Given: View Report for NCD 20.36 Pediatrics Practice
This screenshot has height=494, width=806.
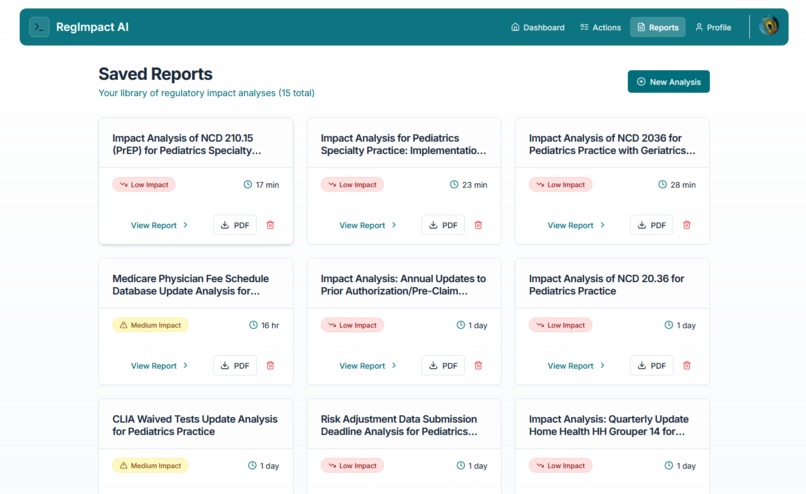Looking at the screenshot, I should pos(576,365).
